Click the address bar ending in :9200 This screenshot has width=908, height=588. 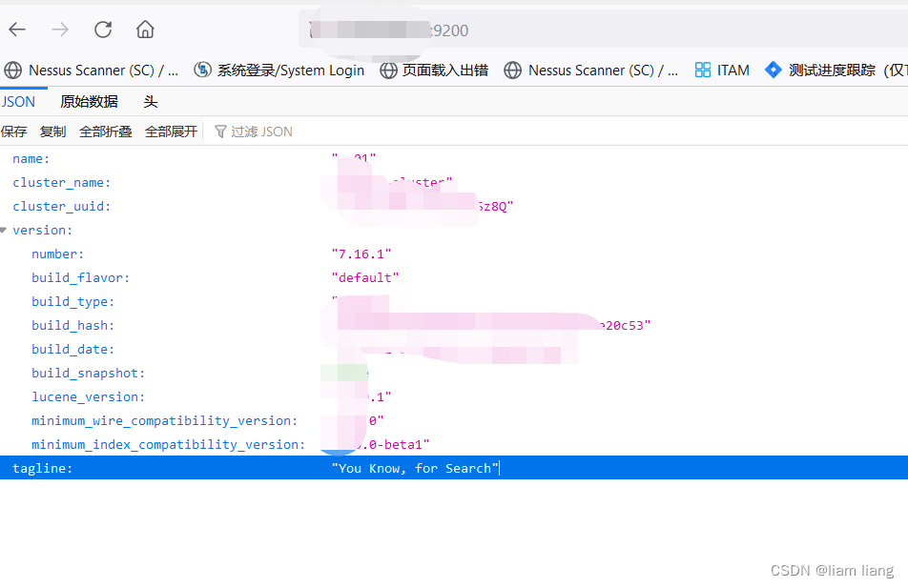(602, 30)
